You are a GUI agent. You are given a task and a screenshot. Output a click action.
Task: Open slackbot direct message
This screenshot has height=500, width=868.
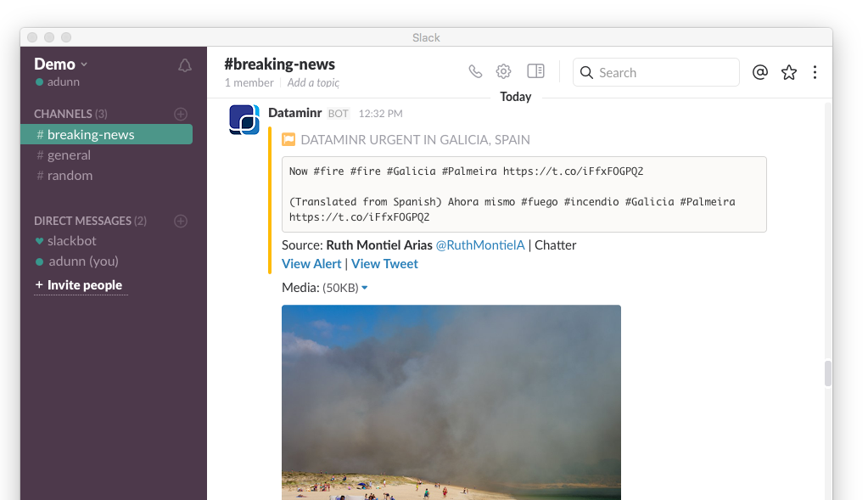click(71, 241)
